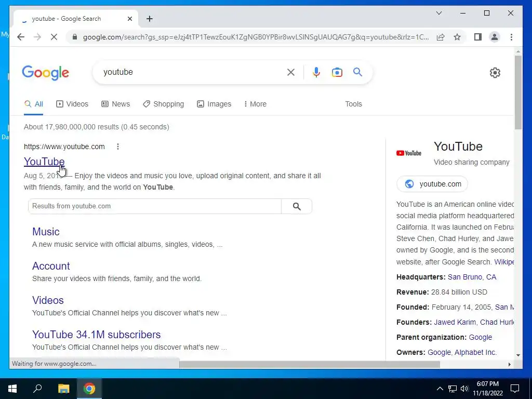Click the scroll down arrow on scrollbar
This screenshot has height=399, width=532.
[x=518, y=355]
